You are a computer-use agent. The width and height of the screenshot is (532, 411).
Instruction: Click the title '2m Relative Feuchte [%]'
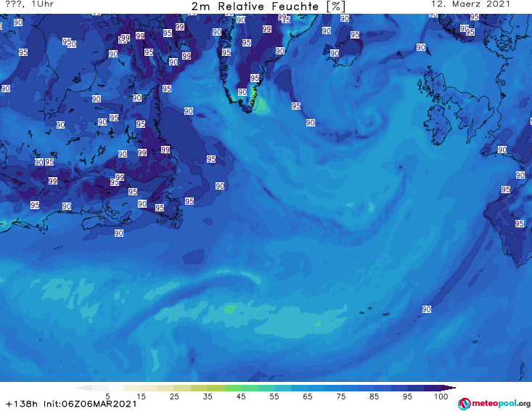tap(269, 6)
